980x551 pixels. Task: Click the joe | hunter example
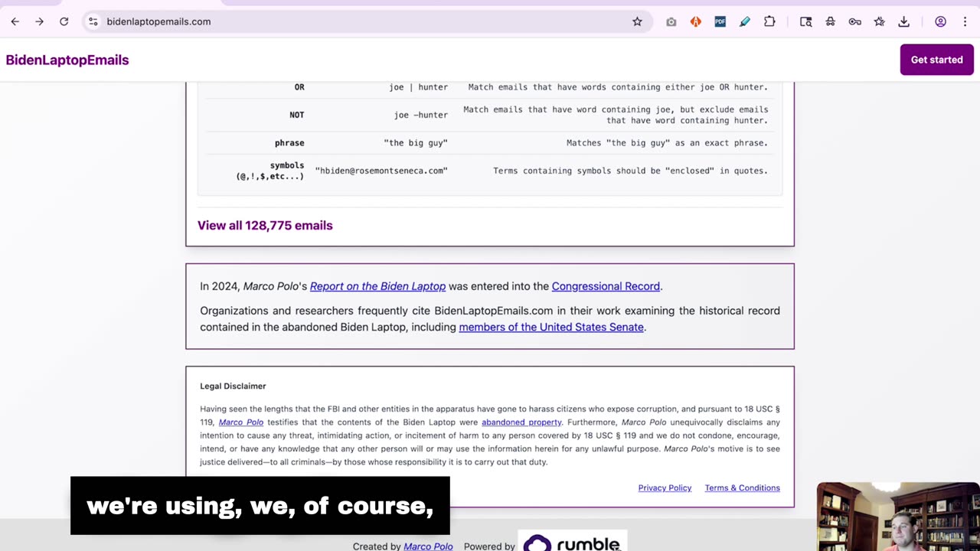418,87
